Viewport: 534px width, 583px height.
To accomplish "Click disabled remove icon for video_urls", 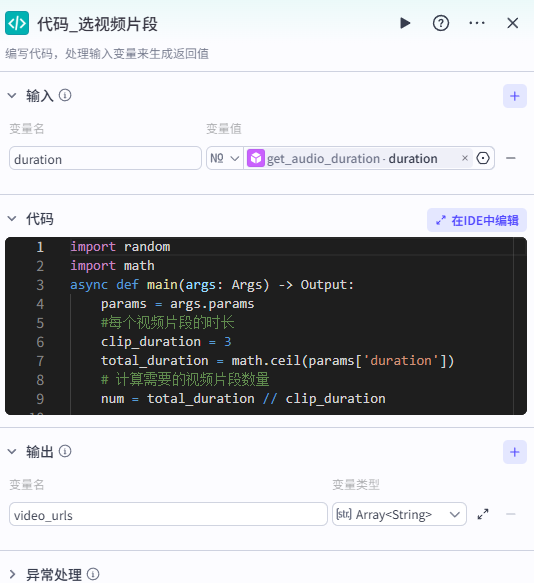I will coord(511,514).
